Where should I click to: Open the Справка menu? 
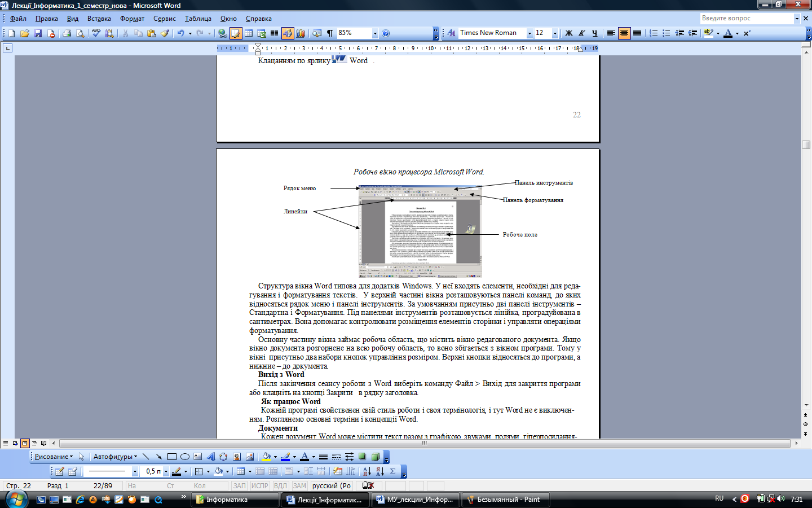pyautogui.click(x=259, y=19)
